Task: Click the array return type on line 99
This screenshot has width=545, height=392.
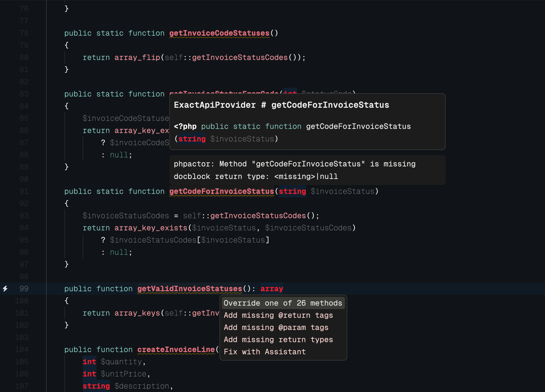Action: click(272, 289)
